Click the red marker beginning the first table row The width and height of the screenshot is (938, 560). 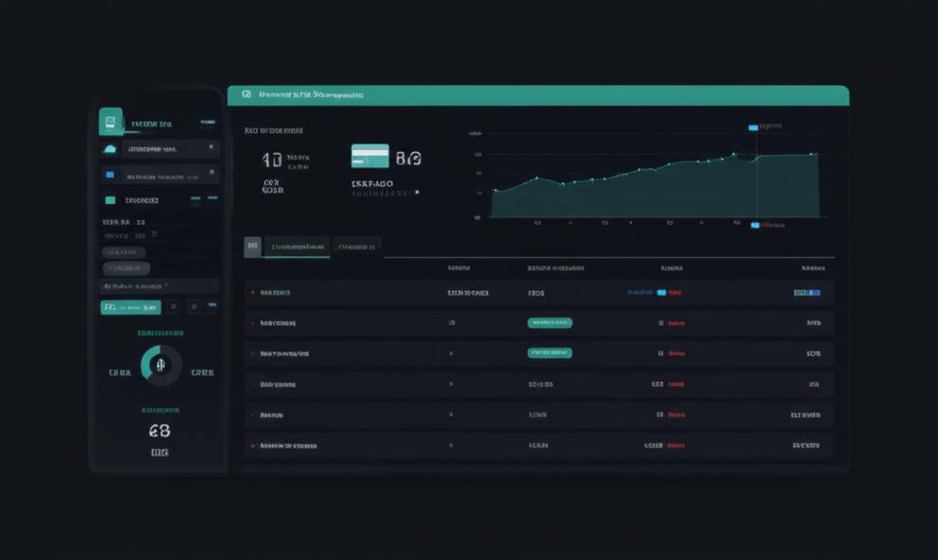[252, 293]
